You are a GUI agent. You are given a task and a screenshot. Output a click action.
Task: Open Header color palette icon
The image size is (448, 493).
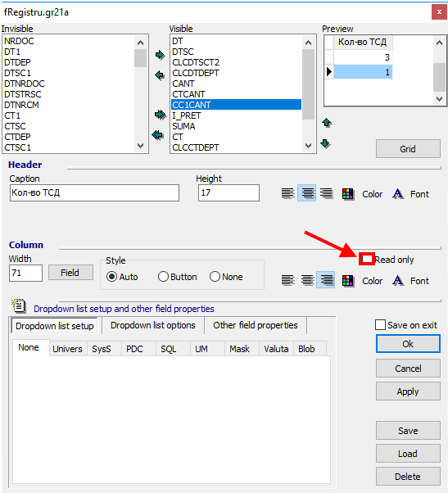coord(348,194)
